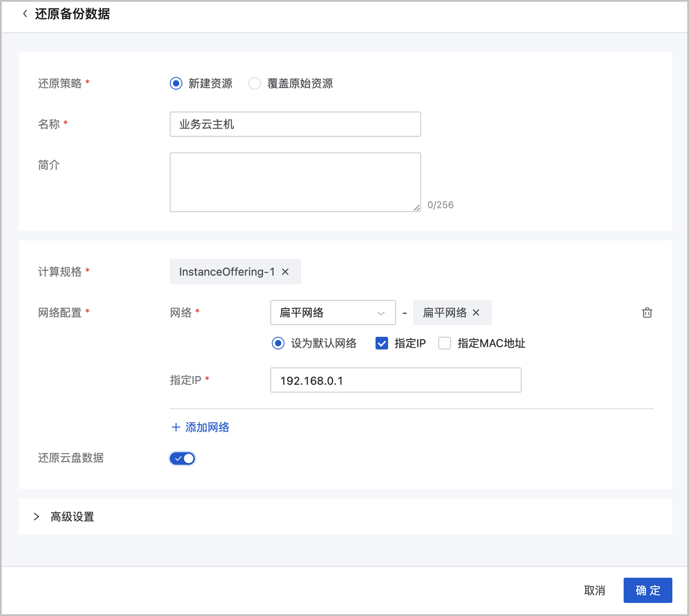Focus the 名称 field containing 业务云主机
This screenshot has width=689, height=616.
coord(295,125)
